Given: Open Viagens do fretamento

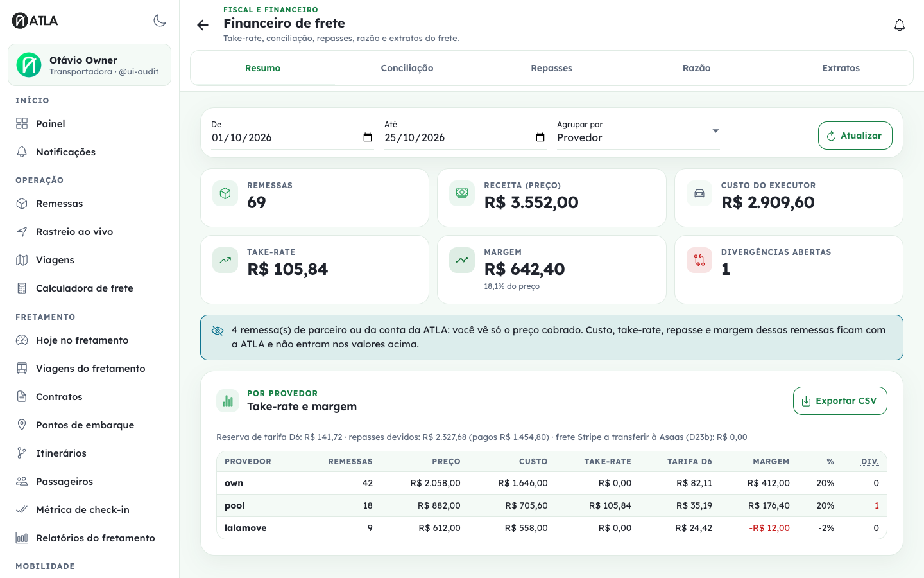Looking at the screenshot, I should pos(89,369).
